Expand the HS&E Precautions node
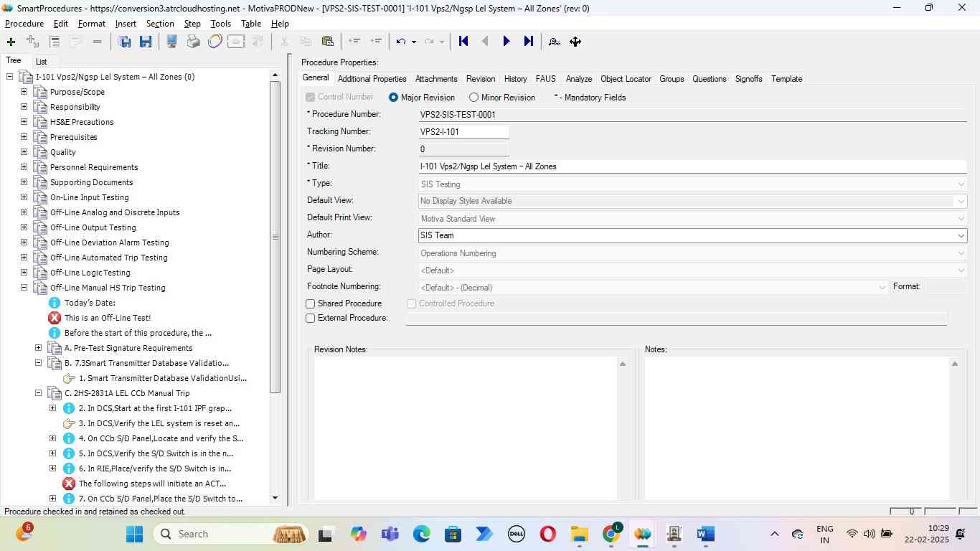This screenshot has width=980, height=551. [24, 122]
